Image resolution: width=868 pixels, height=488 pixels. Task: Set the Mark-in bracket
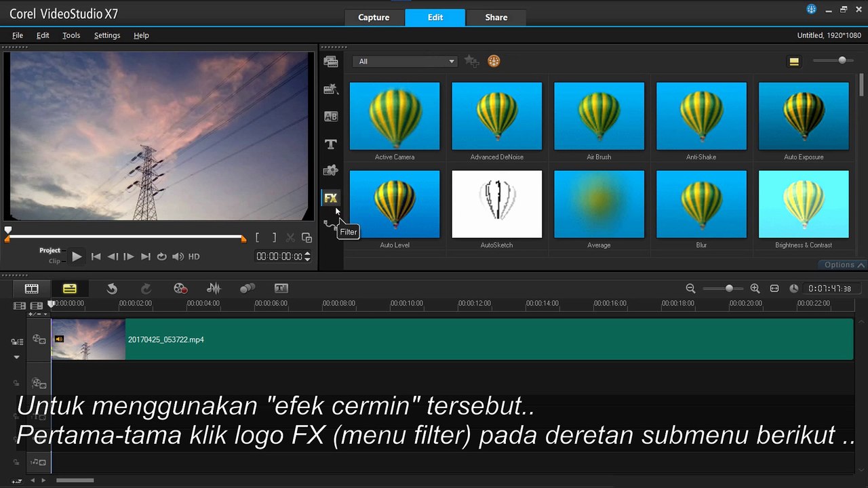[258, 237]
